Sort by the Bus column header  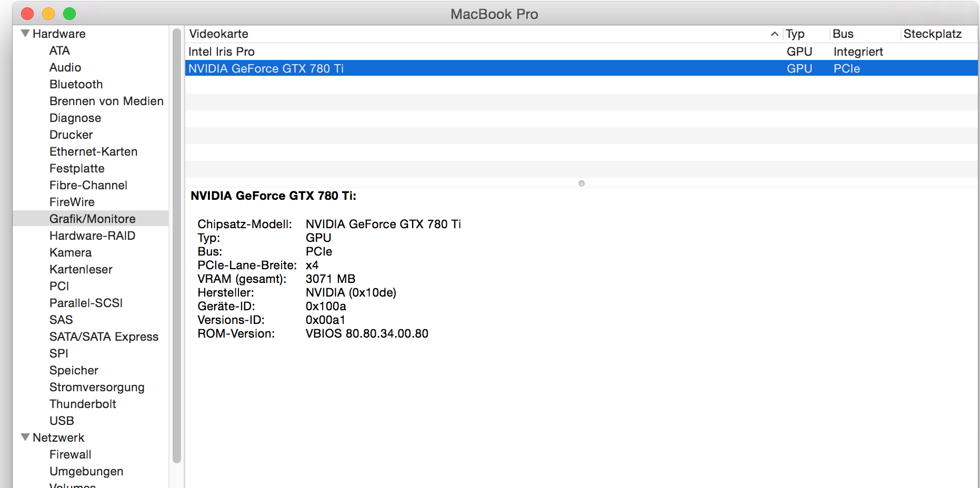pos(843,34)
